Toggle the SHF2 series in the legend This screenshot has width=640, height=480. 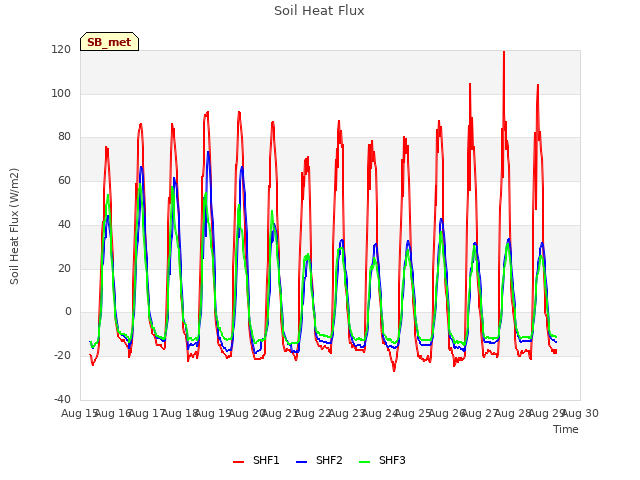(319, 460)
